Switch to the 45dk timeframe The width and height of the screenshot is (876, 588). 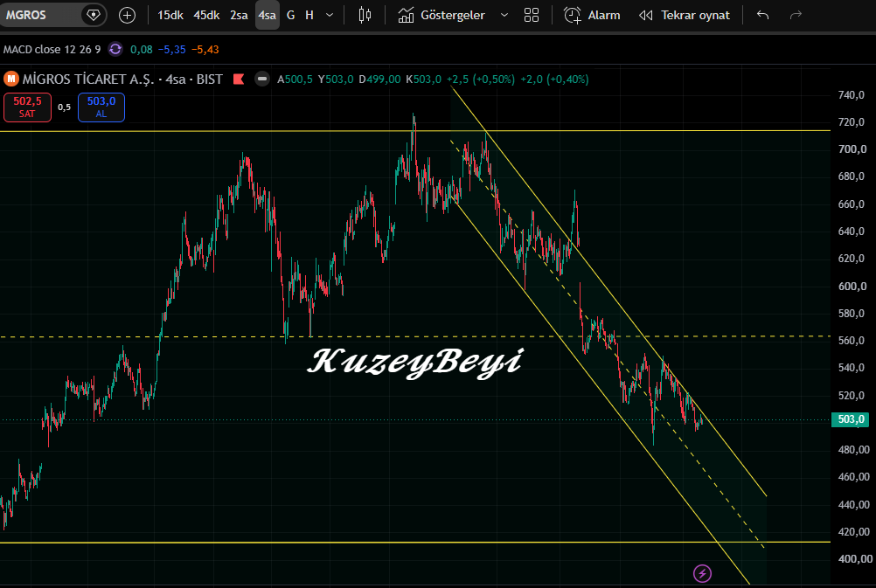point(206,15)
